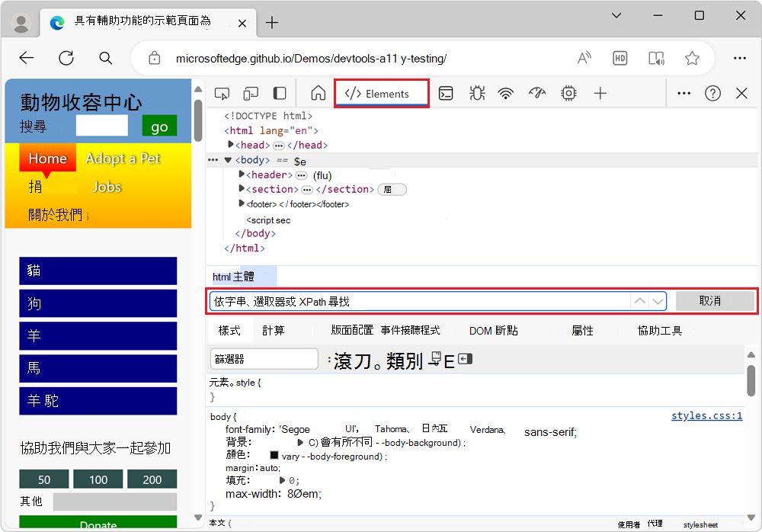Switch to the 計算 tab

coord(274,330)
